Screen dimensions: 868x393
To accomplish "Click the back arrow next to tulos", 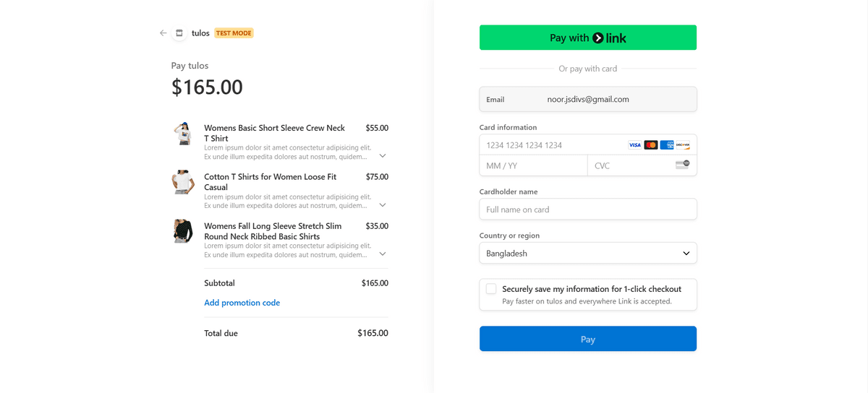I will point(163,33).
